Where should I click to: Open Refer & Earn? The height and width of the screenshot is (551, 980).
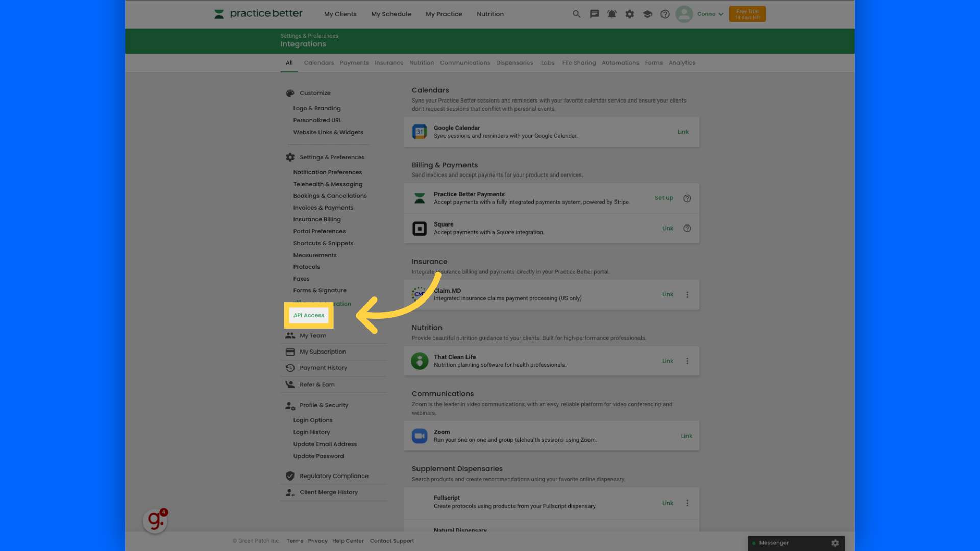(317, 385)
